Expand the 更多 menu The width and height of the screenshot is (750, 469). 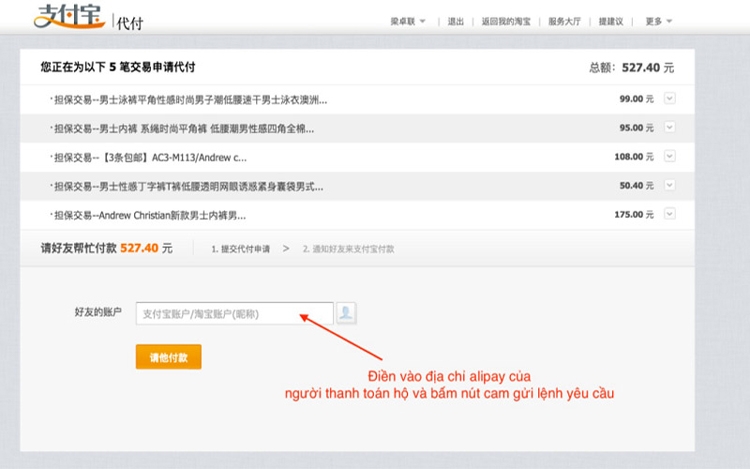[x=658, y=21]
